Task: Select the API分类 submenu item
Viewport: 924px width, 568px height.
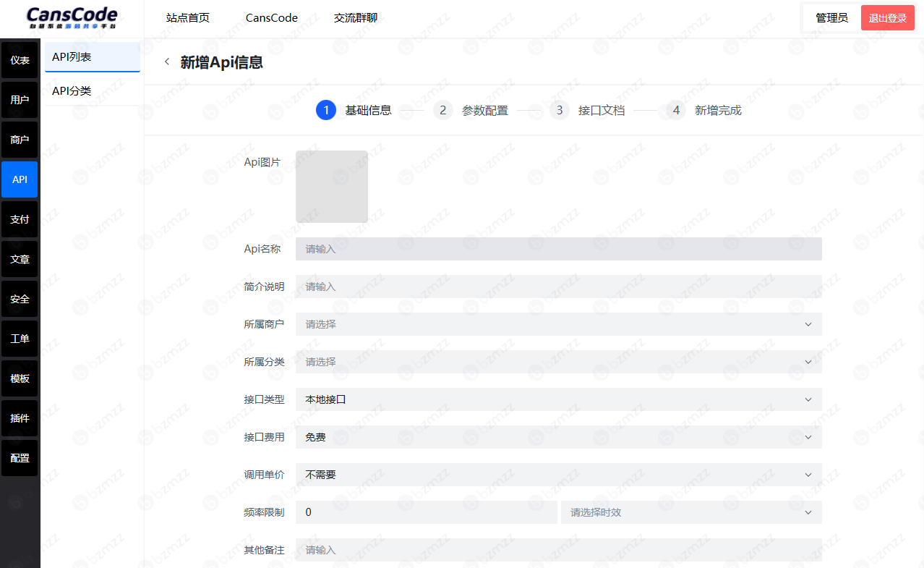Action: pos(93,90)
